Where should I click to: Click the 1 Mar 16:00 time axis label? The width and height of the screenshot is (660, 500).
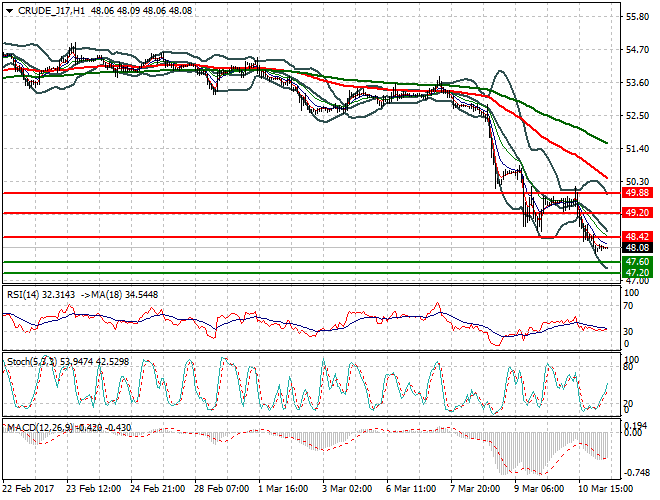tap(283, 490)
